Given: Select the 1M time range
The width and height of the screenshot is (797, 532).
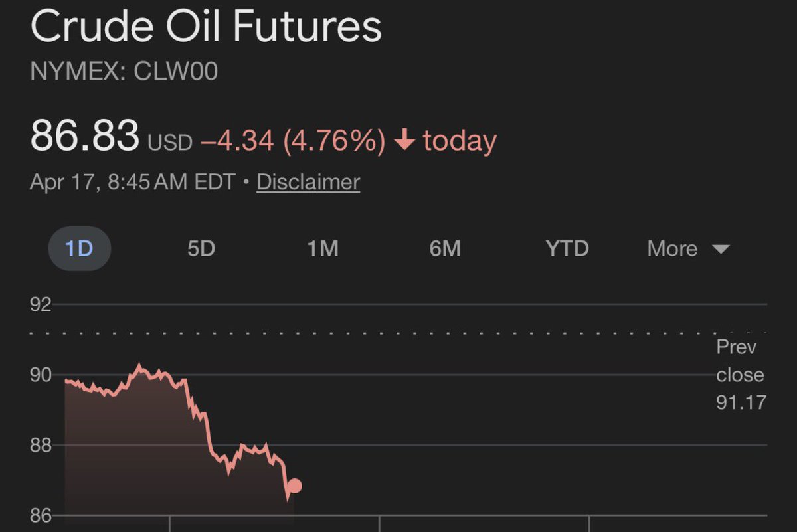Looking at the screenshot, I should click(x=323, y=248).
